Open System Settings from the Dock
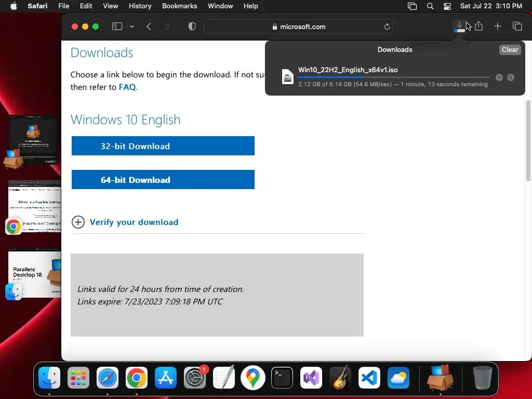The image size is (532, 399). tap(195, 377)
